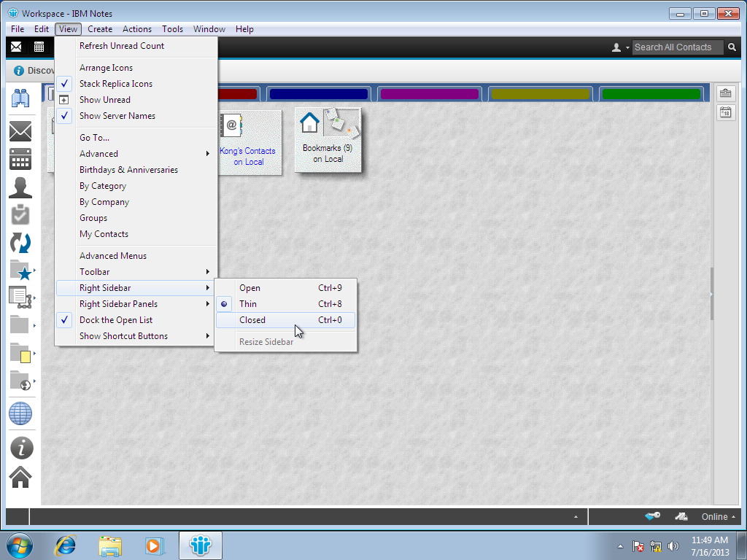Viewport: 747px width, 560px height.
Task: Choose My Contacts view
Action: pos(136,234)
